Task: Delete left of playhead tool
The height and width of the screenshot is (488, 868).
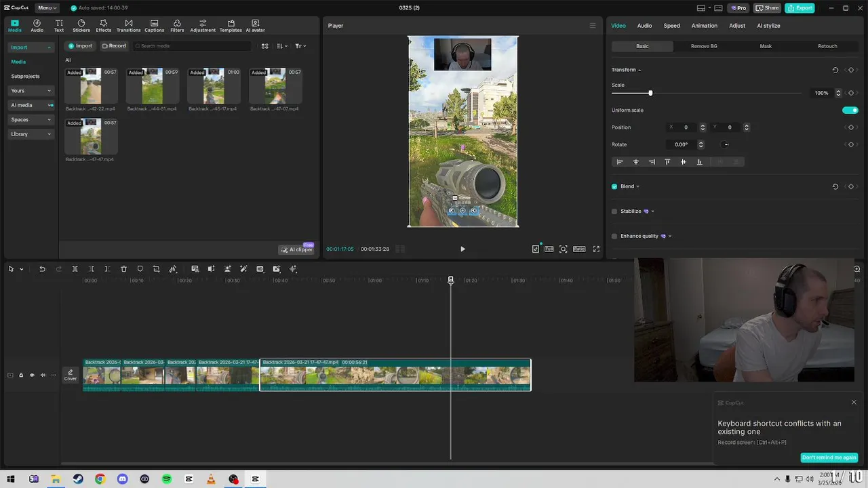Action: 91,269
